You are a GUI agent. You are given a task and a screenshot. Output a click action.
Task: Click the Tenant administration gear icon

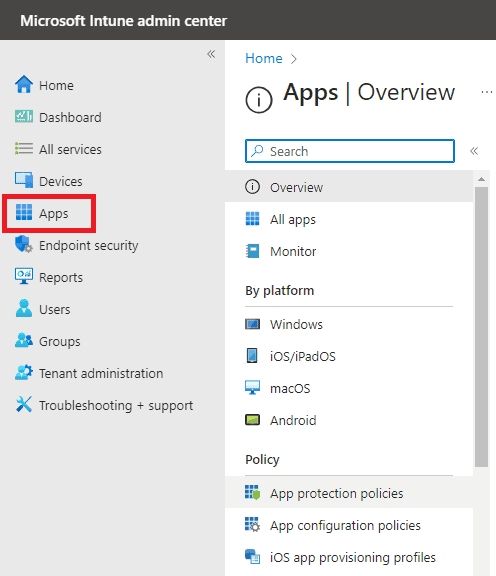[x=24, y=372]
